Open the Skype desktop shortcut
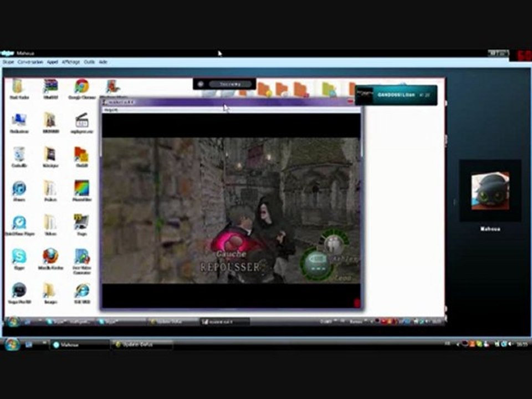The height and width of the screenshot is (399, 532). [19, 259]
